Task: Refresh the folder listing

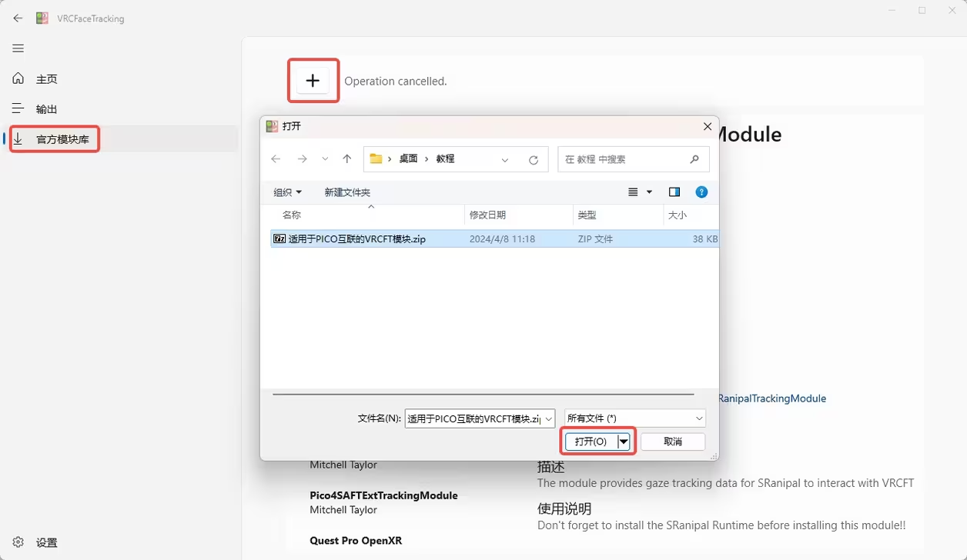Action: click(534, 160)
